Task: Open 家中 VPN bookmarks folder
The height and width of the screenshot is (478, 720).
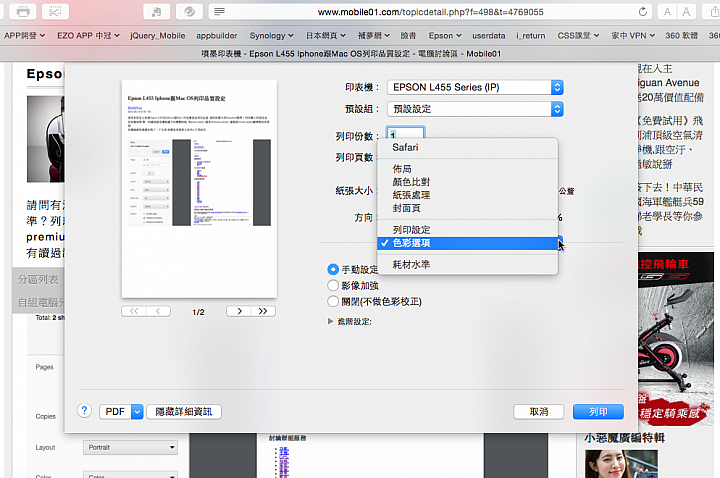Action: tap(633, 35)
